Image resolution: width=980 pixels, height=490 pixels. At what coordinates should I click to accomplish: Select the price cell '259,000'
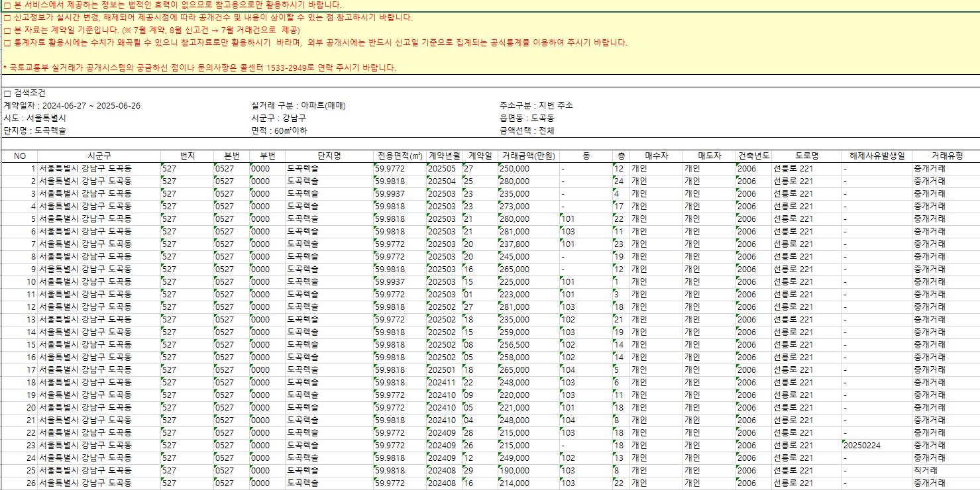click(528, 332)
